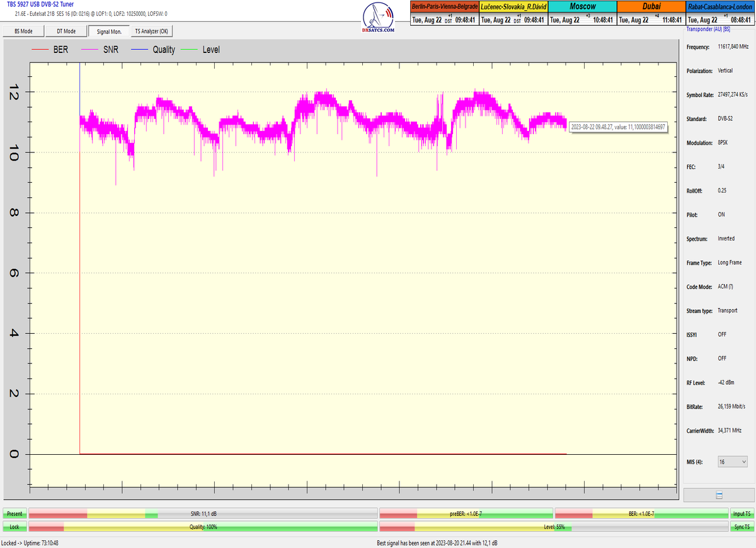
Task: Click the SNR 11,1 dB meter bar
Action: [203, 514]
